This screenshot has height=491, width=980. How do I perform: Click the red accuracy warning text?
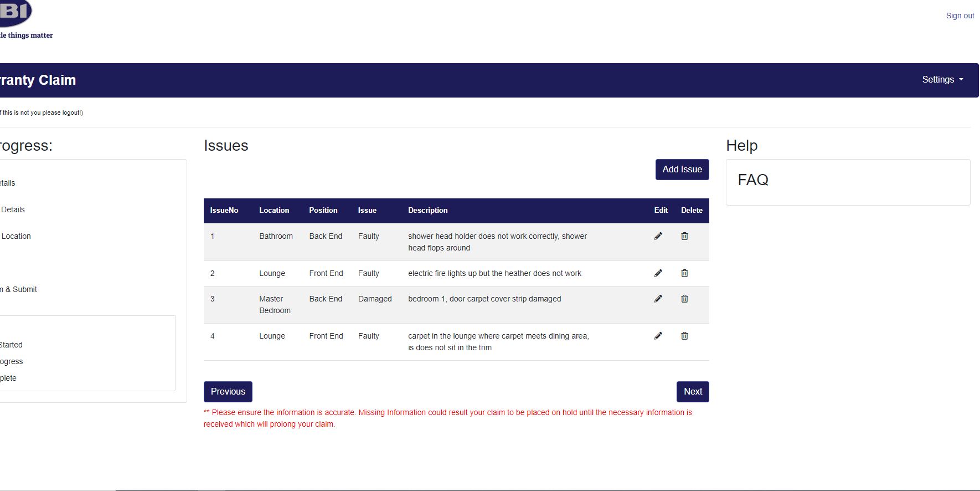pos(448,418)
